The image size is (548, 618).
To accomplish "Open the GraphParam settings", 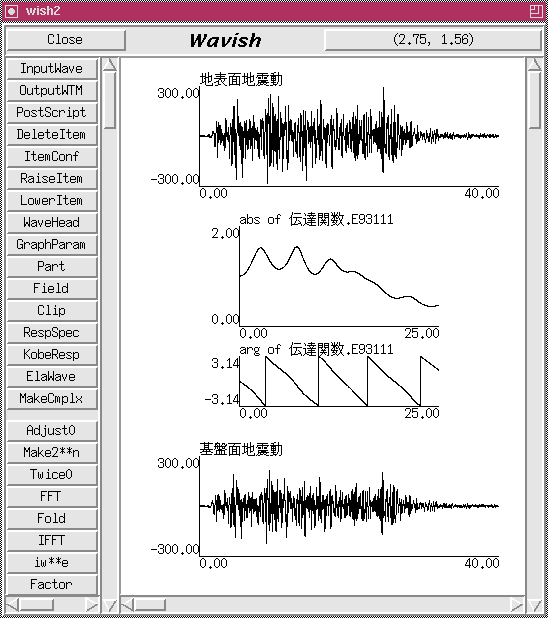I will pos(52,244).
